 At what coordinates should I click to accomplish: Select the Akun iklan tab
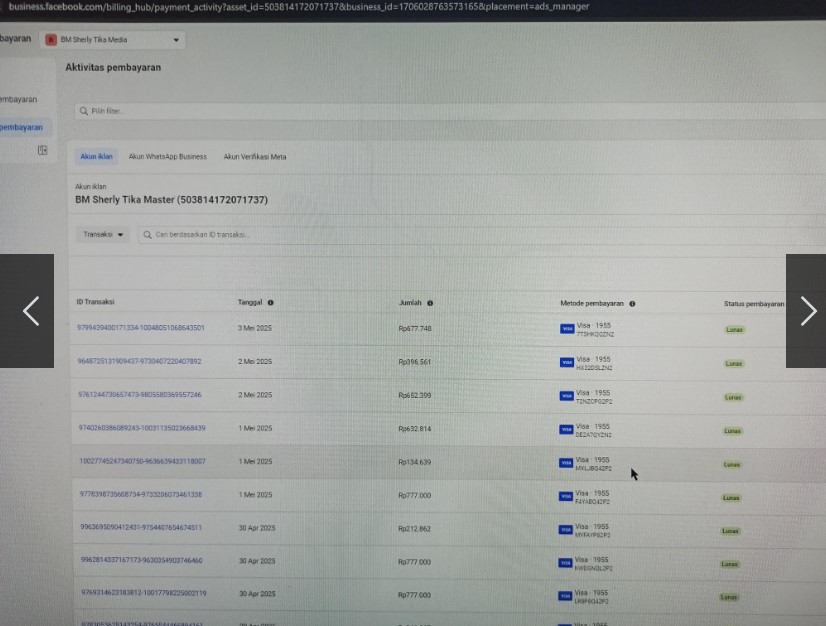[96, 157]
